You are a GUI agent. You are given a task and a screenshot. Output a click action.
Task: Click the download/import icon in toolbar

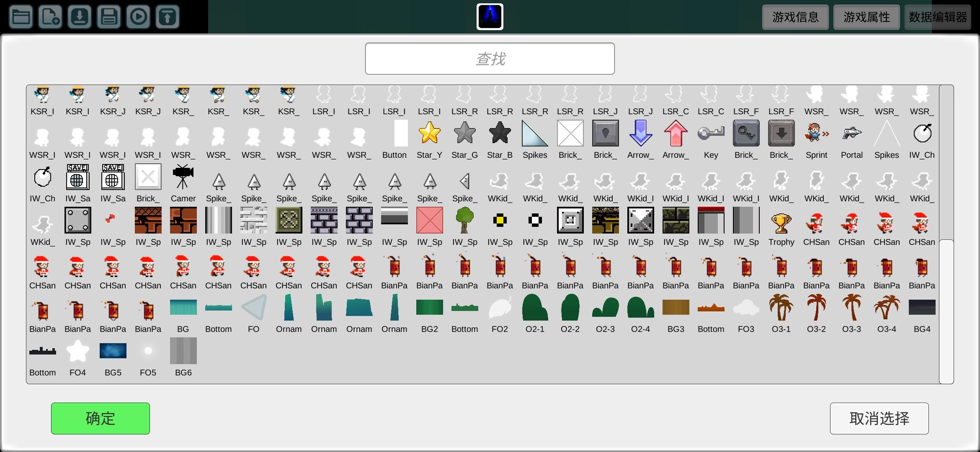point(80,17)
